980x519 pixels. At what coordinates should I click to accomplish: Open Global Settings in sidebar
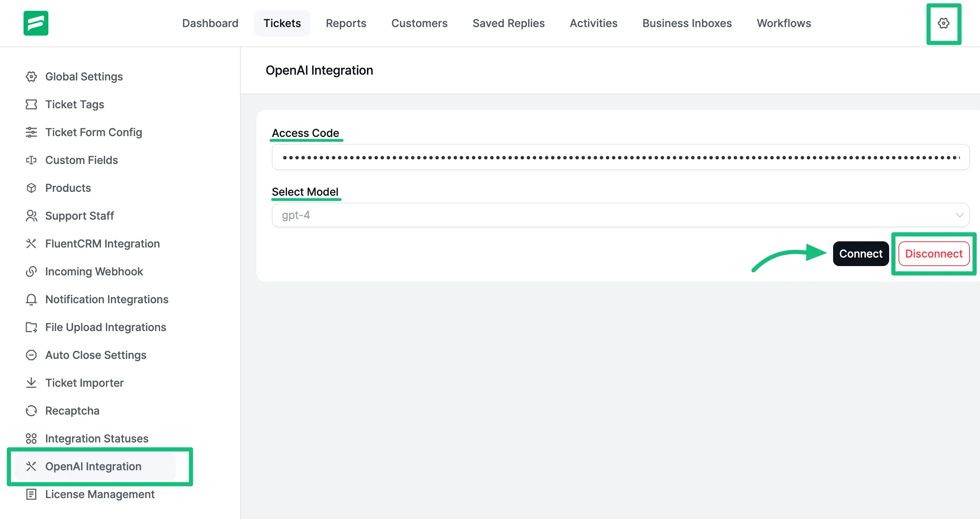84,77
